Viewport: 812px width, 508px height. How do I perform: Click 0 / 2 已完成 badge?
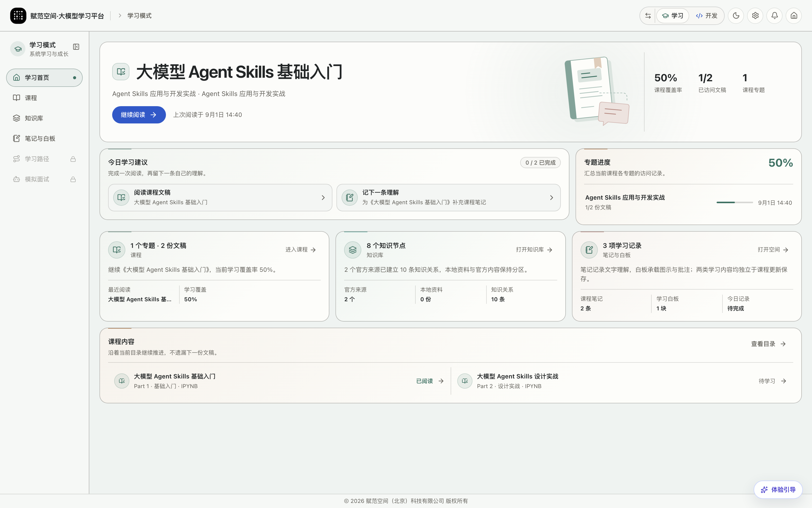pos(540,163)
